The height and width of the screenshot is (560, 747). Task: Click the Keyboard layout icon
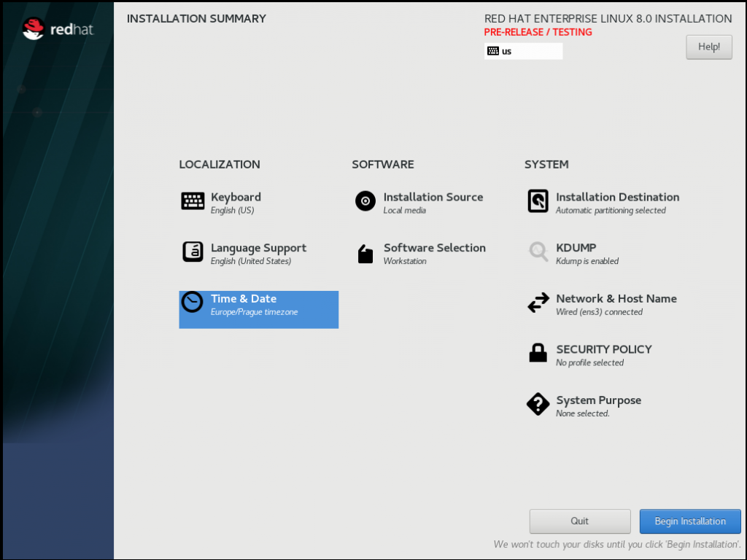pos(193,201)
